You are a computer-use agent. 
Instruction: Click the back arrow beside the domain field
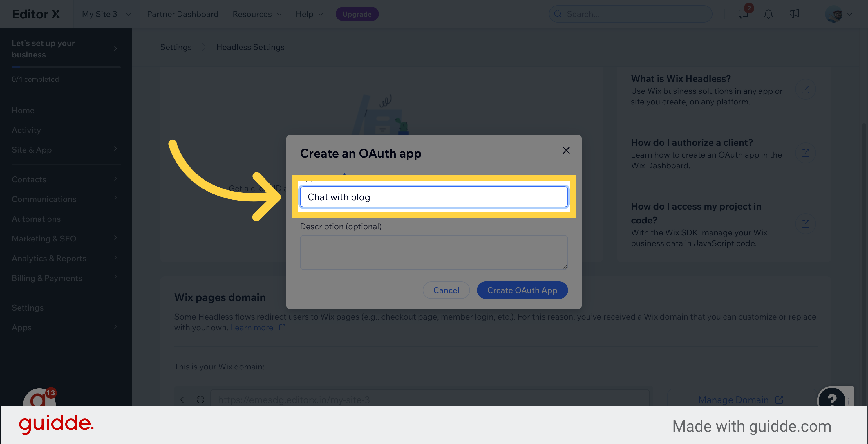(184, 400)
